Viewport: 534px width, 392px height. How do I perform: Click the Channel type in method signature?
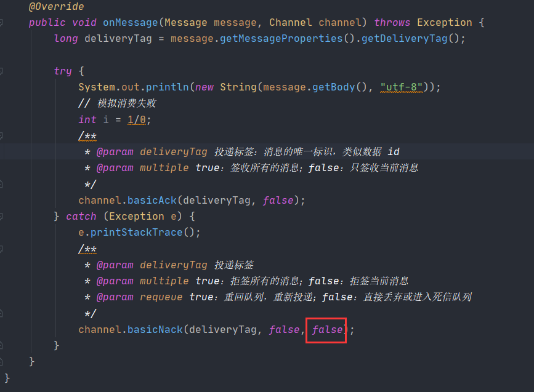pos(291,22)
